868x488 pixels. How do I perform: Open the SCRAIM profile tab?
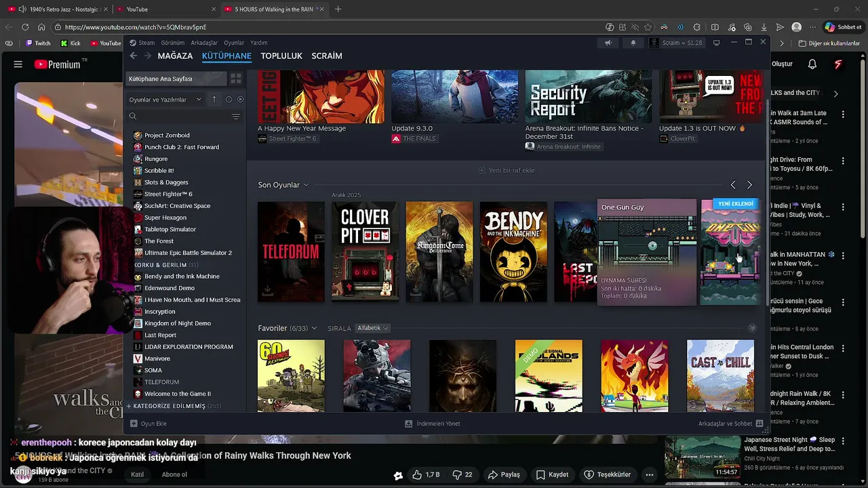point(327,56)
